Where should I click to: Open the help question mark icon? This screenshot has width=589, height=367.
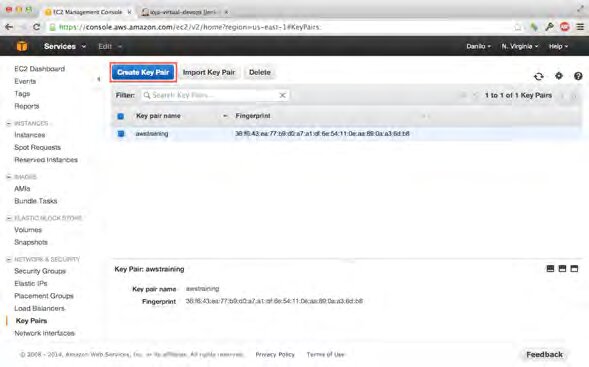pyautogui.click(x=578, y=76)
